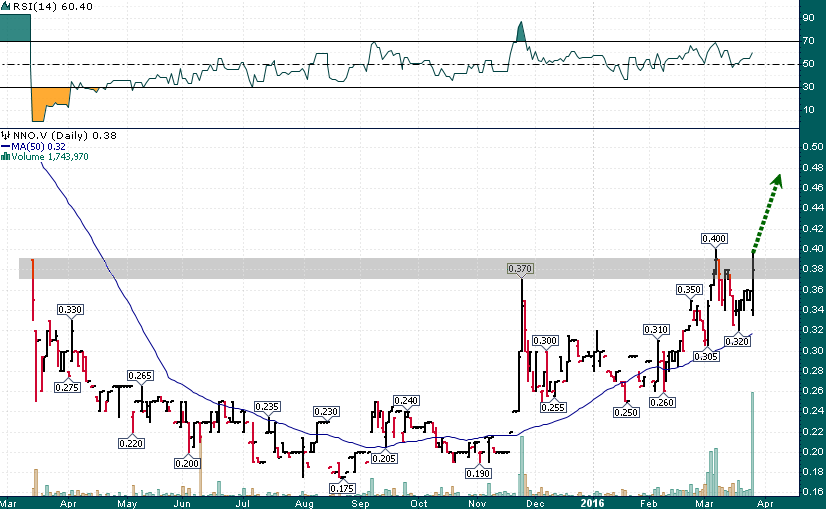Viewport: 826px width, 509px height.
Task: Click the 0.16 price axis value
Action: click(x=814, y=492)
